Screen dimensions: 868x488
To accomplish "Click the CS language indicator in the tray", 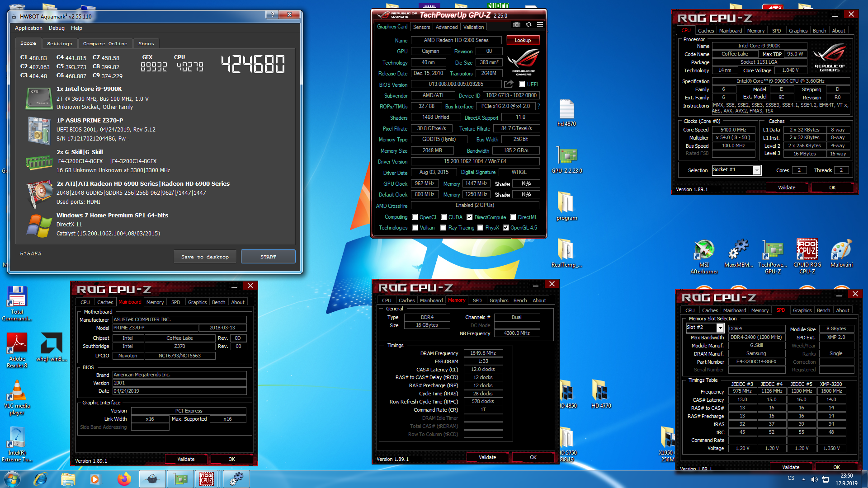I will pyautogui.click(x=791, y=478).
